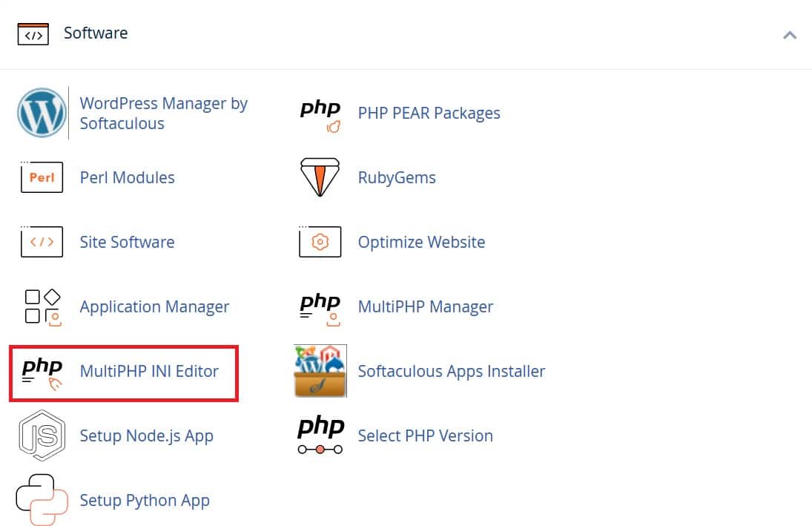Select the RubyGems gem icon

pyautogui.click(x=320, y=177)
